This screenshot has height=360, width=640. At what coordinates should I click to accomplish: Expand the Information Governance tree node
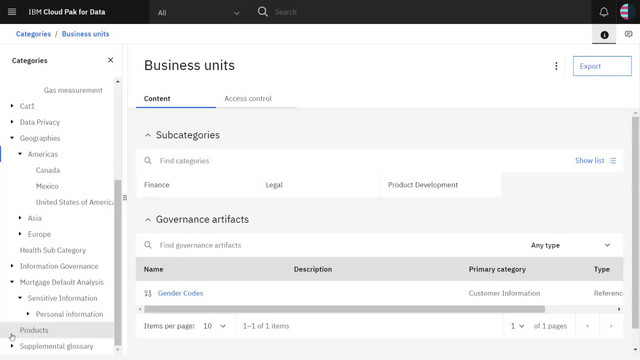click(12, 265)
